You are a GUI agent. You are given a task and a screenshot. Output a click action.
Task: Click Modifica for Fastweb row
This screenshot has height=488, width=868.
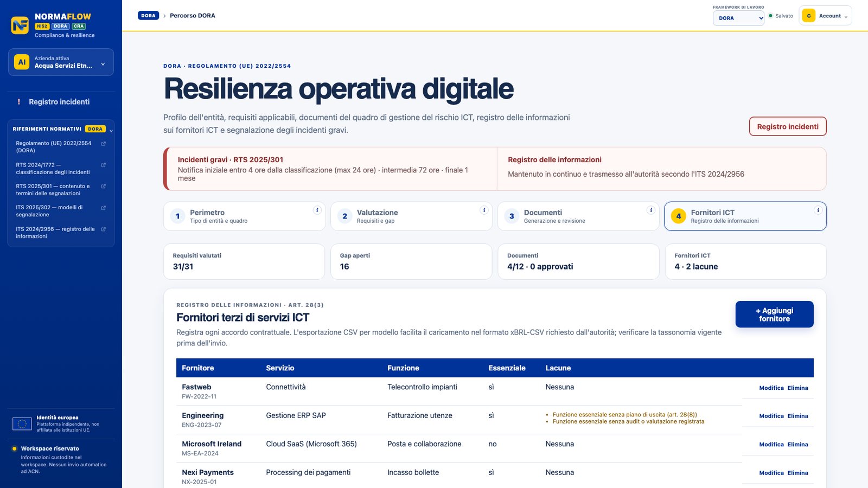pyautogui.click(x=771, y=388)
